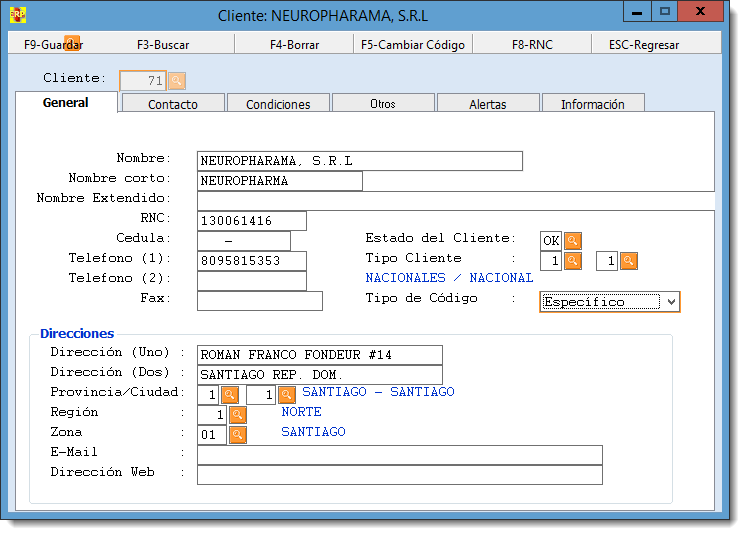Click the F3-Buscar button
This screenshot has height=535, width=745.
pyautogui.click(x=163, y=45)
